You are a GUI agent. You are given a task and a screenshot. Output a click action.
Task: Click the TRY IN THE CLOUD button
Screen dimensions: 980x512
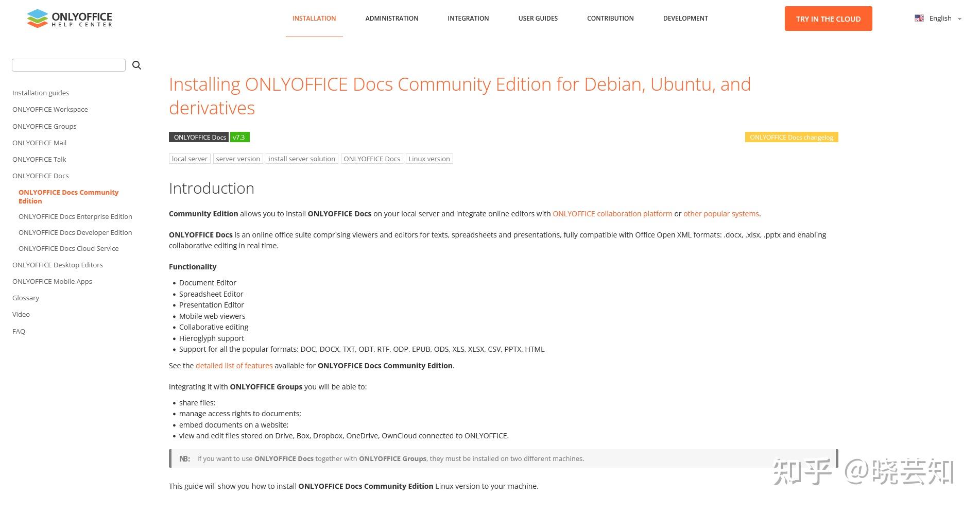828,18
